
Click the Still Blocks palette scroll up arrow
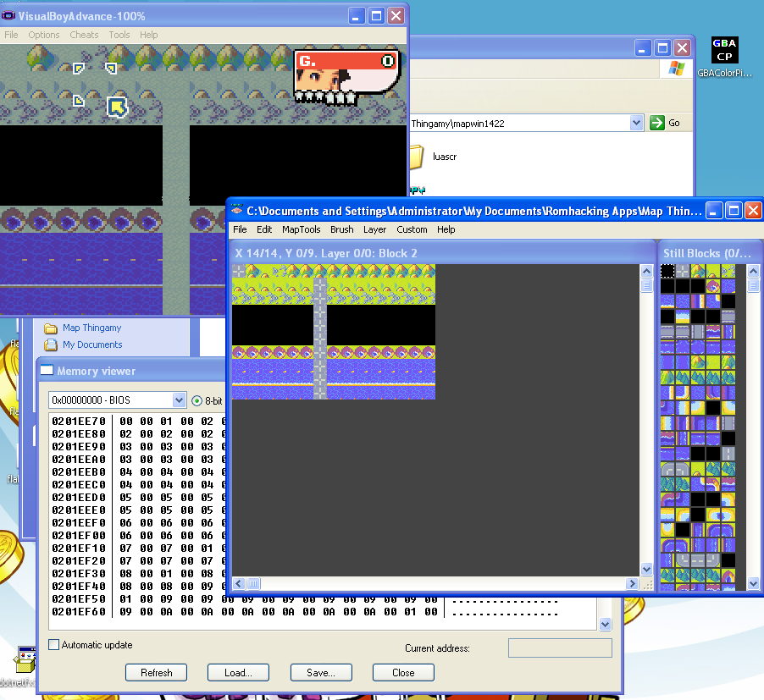tap(753, 271)
